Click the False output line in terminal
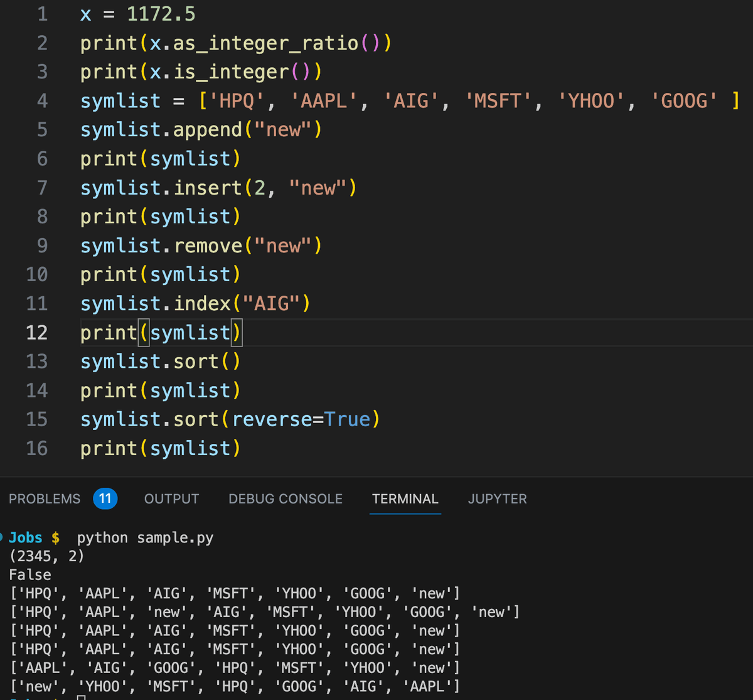The height and width of the screenshot is (700, 753). tap(30, 574)
